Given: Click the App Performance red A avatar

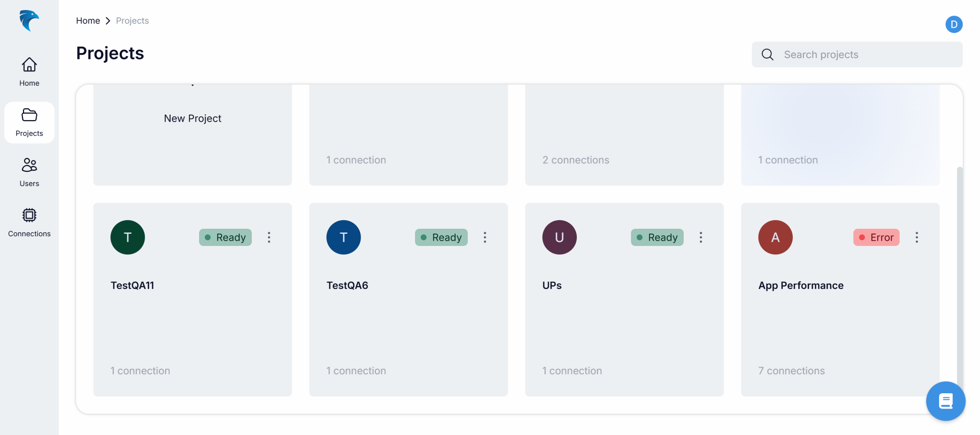Looking at the screenshot, I should (x=775, y=237).
